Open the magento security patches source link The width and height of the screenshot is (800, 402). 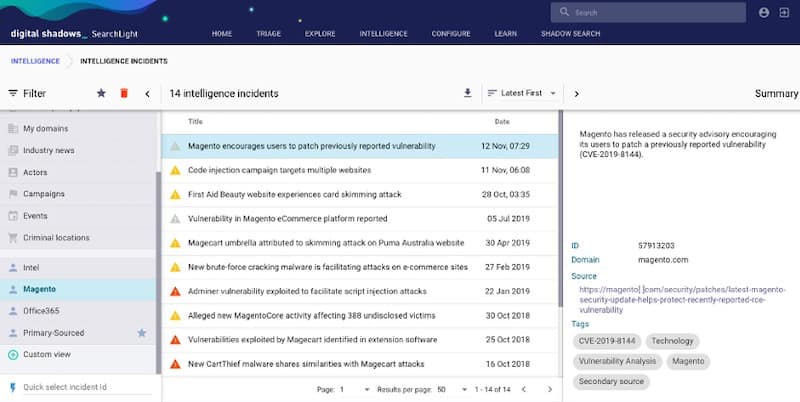(x=683, y=299)
